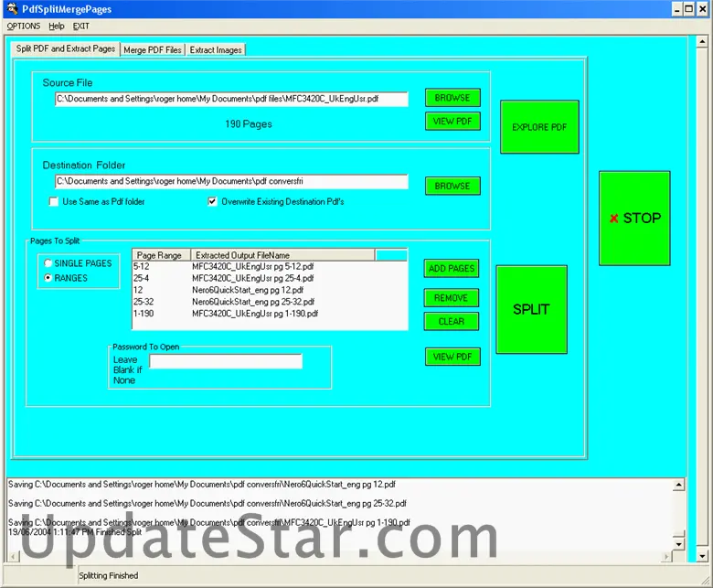Select row MFC3420C_UkEngUsr pg 1-190.pdf
This screenshot has height=588, width=713.
(270, 314)
